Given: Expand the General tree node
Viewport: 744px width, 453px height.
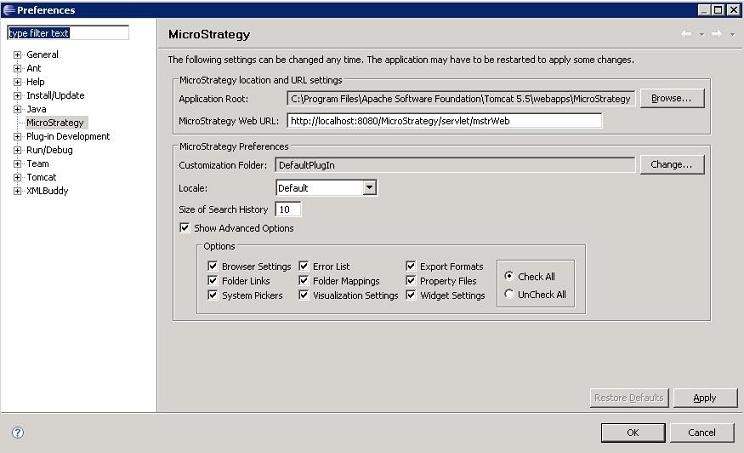Looking at the screenshot, I should coord(17,55).
